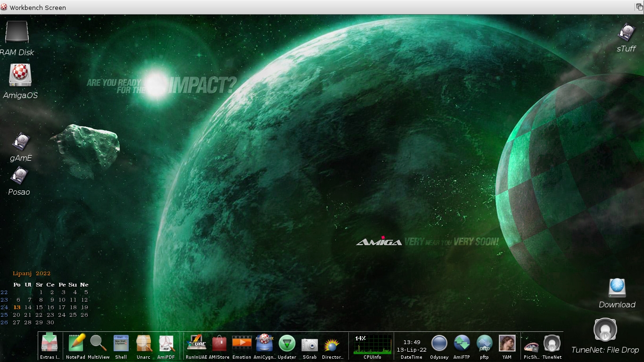Click day 30 in the calendar
Viewport: 644px width, 362px height.
pyautogui.click(x=50, y=322)
